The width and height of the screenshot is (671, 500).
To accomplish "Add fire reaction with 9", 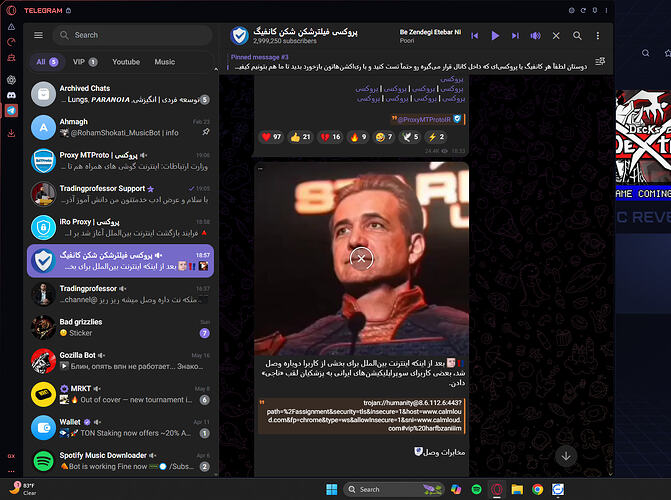I will (358, 137).
